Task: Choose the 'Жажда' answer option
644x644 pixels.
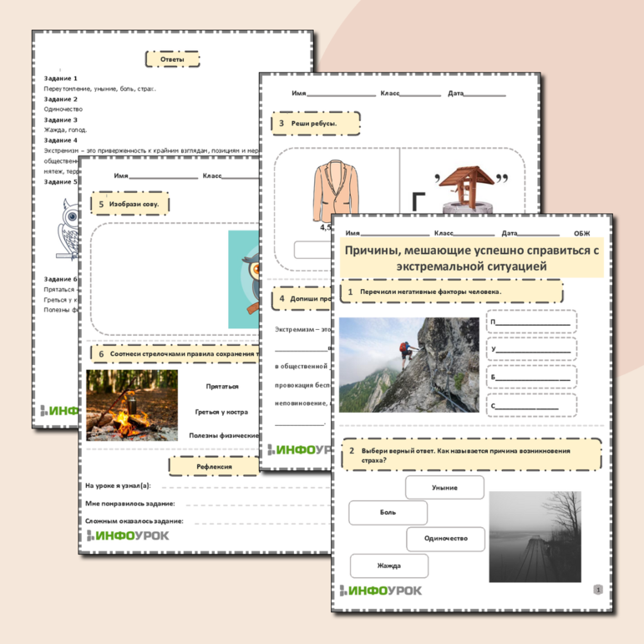Action: click(388, 565)
